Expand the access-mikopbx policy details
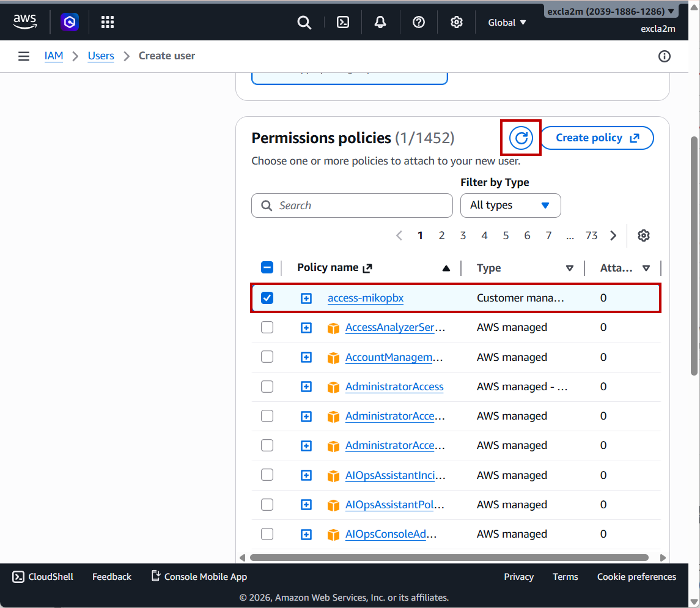Viewport: 700px width, 608px height. 306,298
